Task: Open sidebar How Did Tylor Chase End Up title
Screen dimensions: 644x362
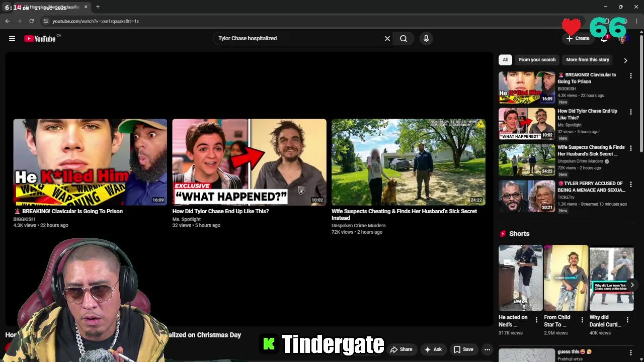Action: (587, 114)
